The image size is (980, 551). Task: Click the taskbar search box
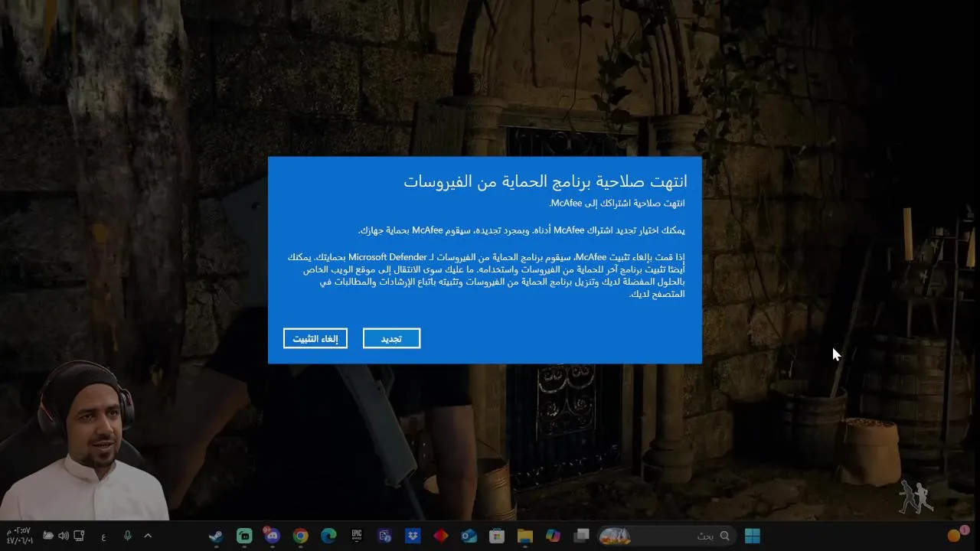(666, 536)
